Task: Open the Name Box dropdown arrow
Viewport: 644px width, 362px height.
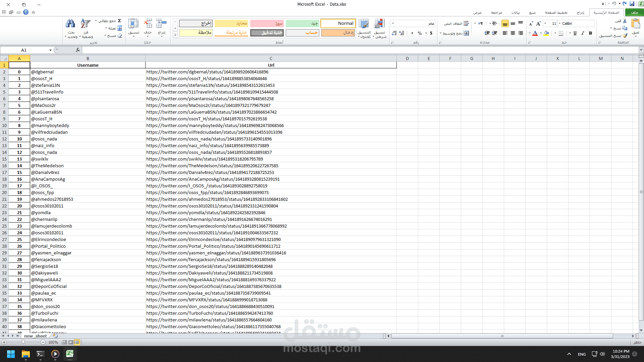Action: (x=50, y=50)
